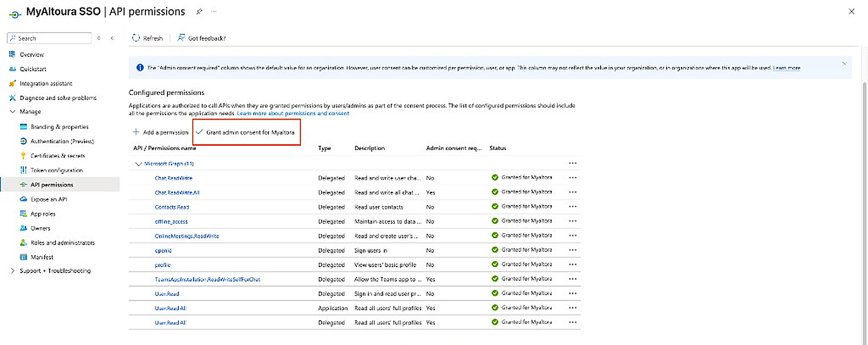Open Expose an API
868x345 pixels.
pyautogui.click(x=49, y=199)
